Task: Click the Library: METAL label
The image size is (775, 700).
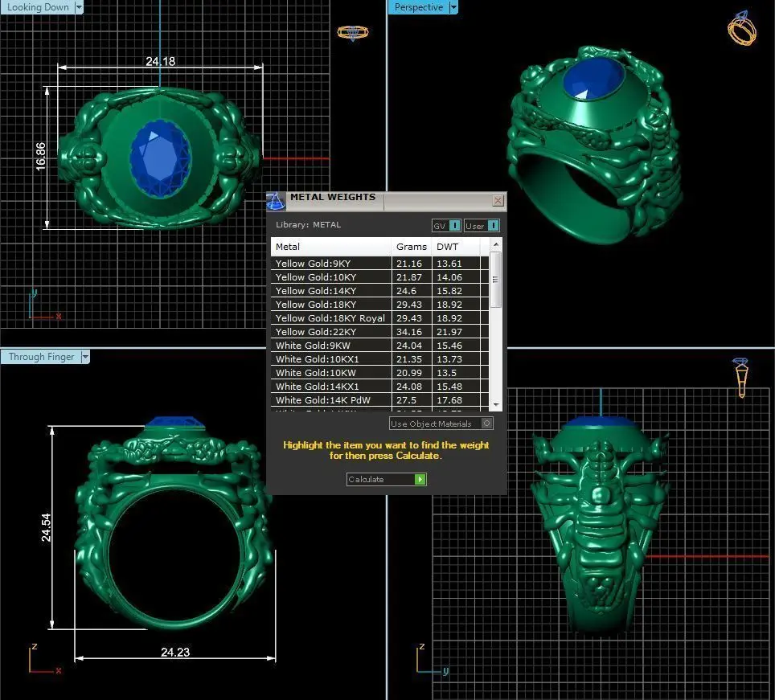Action: tap(308, 225)
